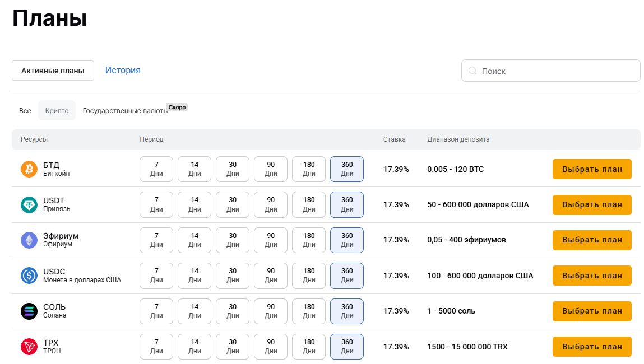Click the 1500 - 15 000 000 TRX range
The image size is (644, 364).
point(467,347)
